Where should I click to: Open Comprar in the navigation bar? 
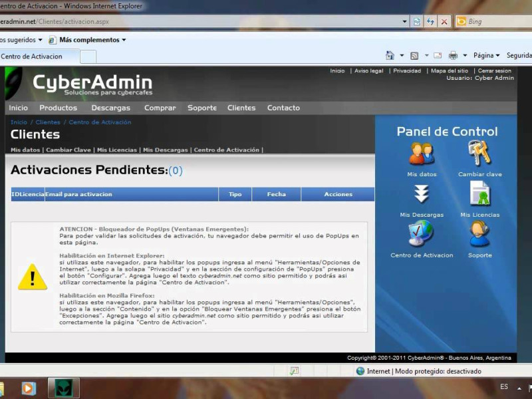160,108
